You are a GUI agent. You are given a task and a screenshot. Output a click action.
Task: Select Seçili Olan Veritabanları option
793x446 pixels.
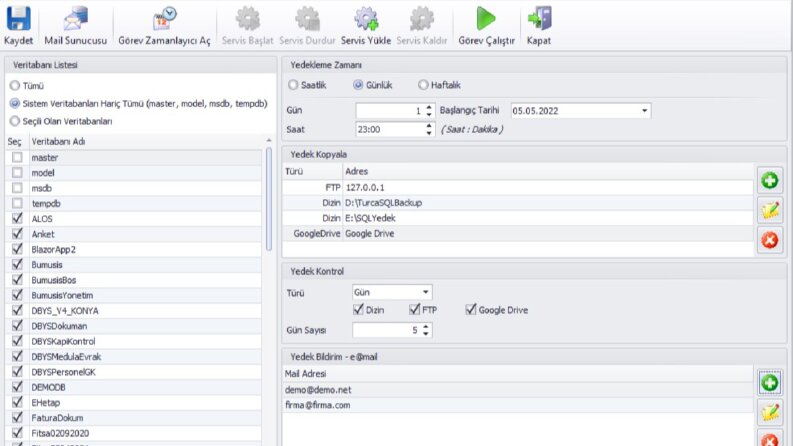coord(15,121)
